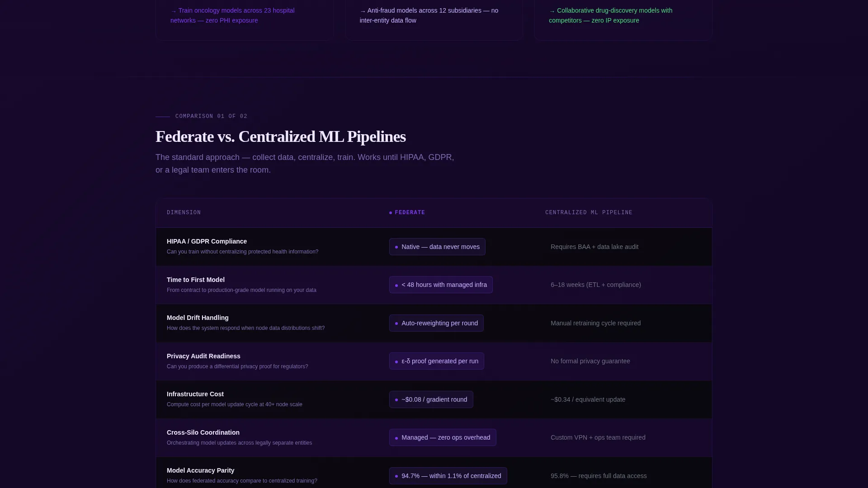Click the '~$0.08 / gradient round' badge

point(431,399)
